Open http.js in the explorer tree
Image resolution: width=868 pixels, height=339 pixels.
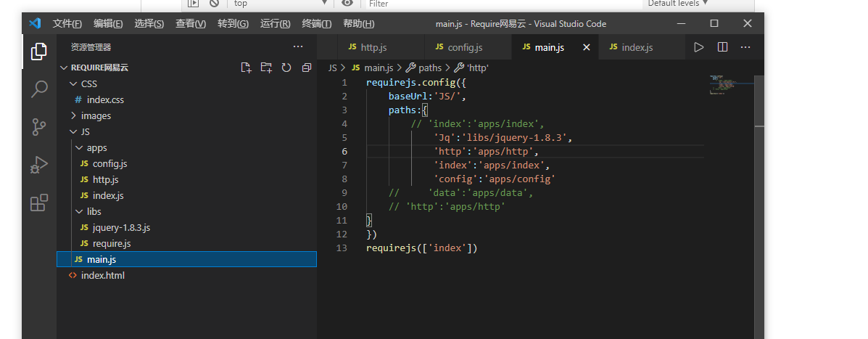coord(186,179)
